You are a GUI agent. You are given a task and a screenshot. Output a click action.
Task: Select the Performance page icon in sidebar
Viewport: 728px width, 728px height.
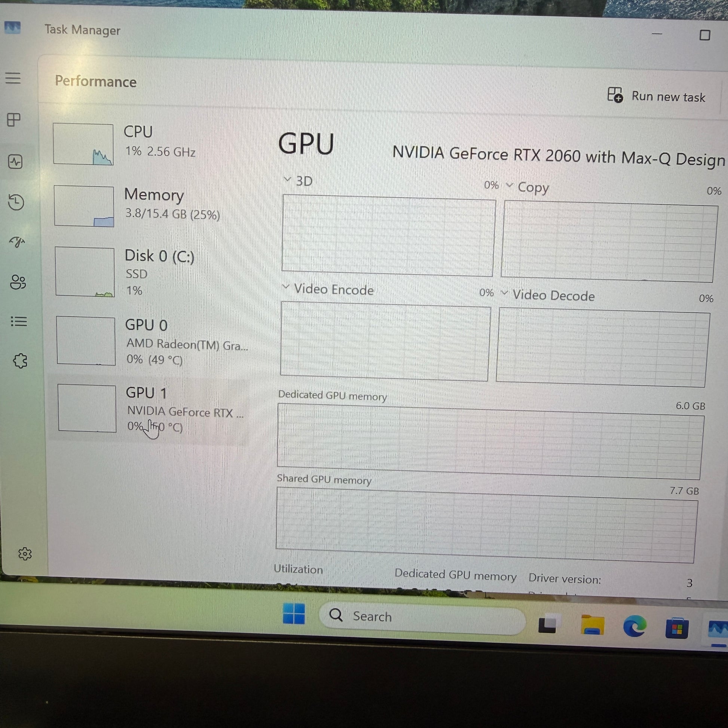click(15, 162)
